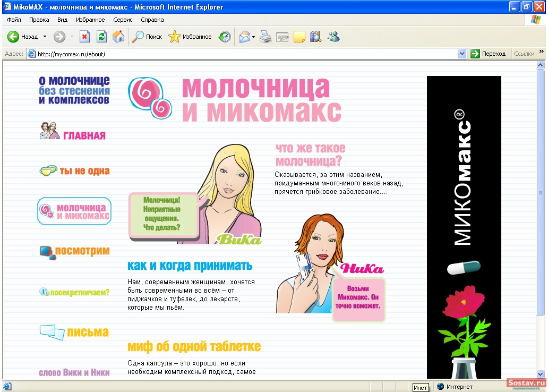Select 'молочница и микомакс' sidebar item

click(x=74, y=211)
